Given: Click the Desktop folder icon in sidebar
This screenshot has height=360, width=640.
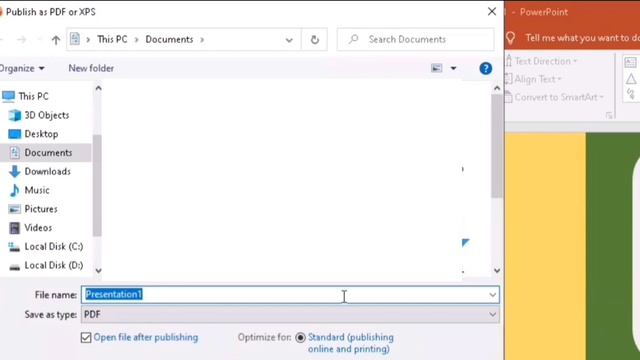Looking at the screenshot, I should coord(15,134).
